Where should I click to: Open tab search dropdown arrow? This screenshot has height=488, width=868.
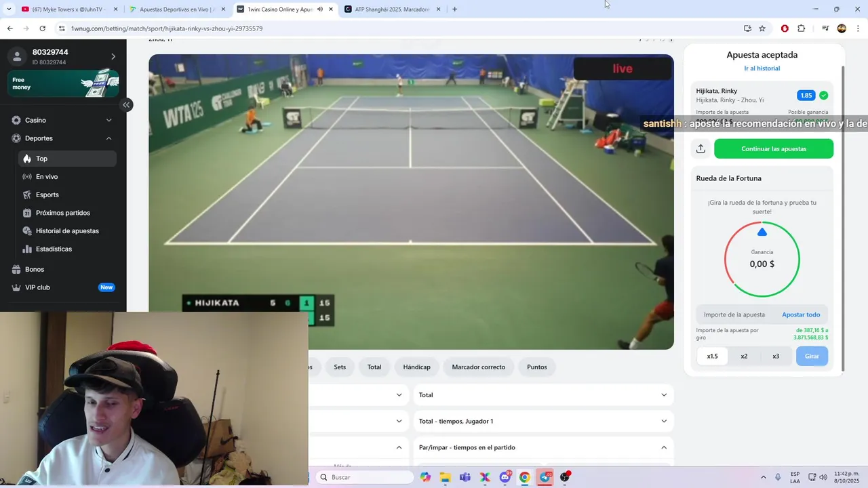click(8, 9)
